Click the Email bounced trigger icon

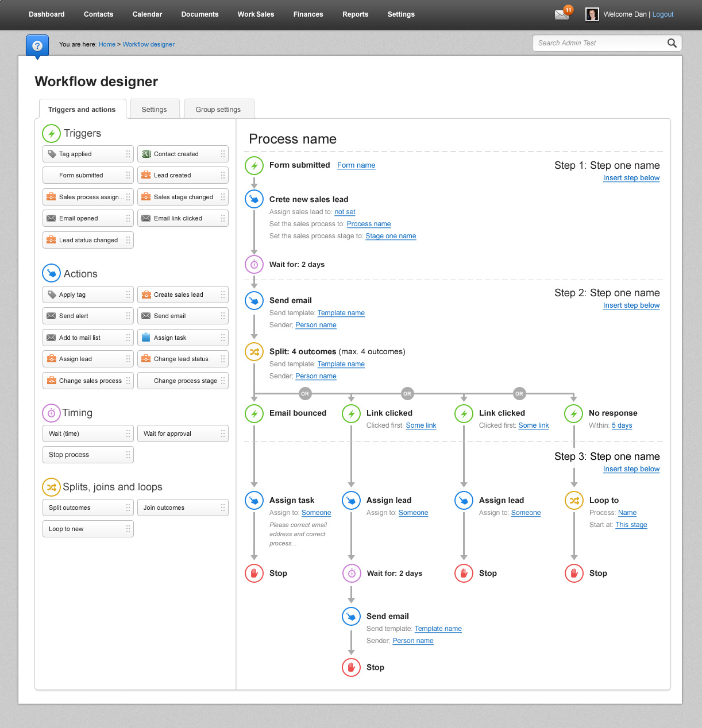pyautogui.click(x=254, y=413)
